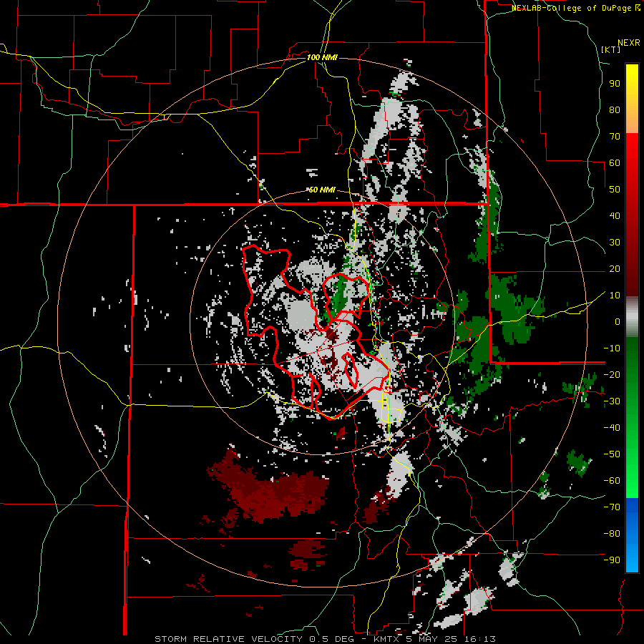
Task: Select the -20 value on the velocity scale
Action: click(x=612, y=374)
